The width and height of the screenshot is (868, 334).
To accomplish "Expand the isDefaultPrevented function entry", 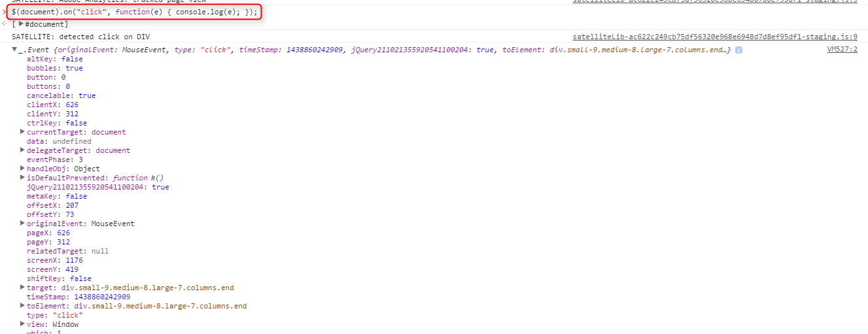I will 23,178.
